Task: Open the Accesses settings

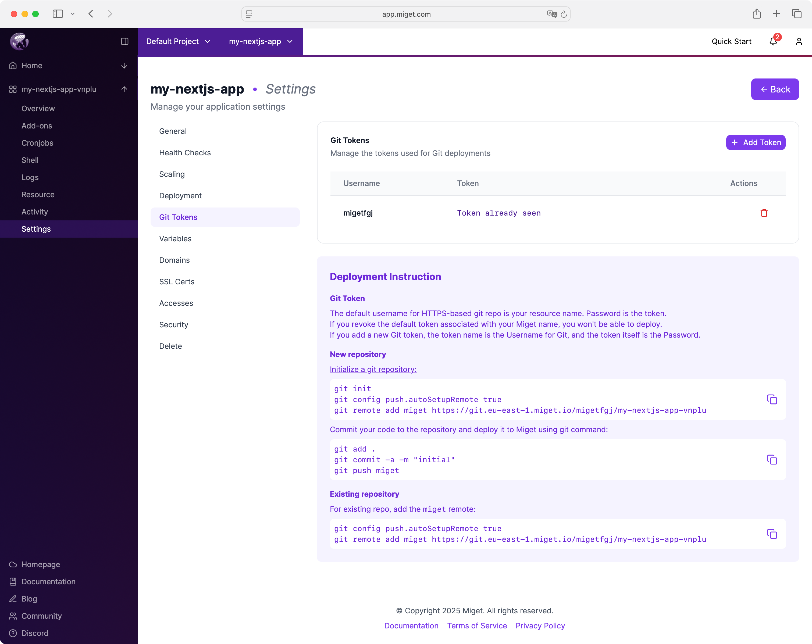Action: pyautogui.click(x=225, y=303)
